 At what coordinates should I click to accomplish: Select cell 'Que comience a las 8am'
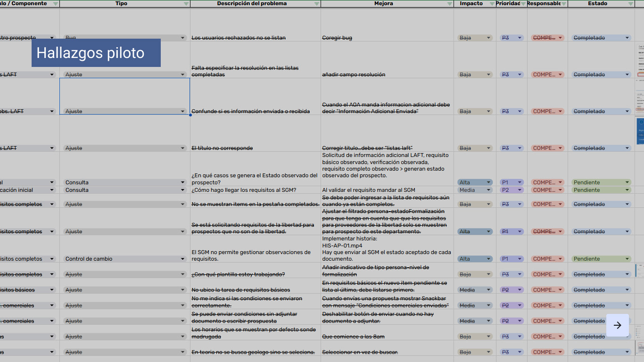(387, 333)
